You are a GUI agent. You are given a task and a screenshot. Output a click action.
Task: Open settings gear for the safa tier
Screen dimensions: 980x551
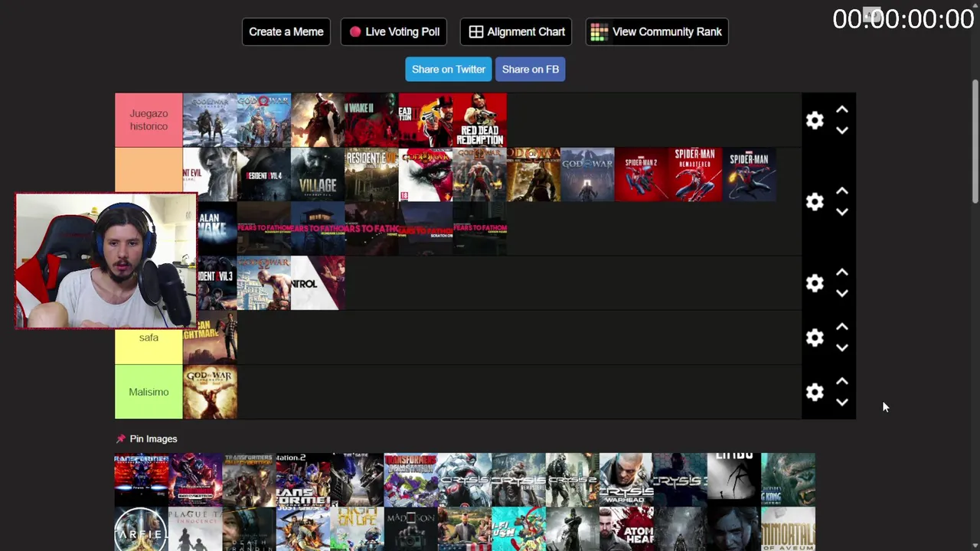point(815,337)
